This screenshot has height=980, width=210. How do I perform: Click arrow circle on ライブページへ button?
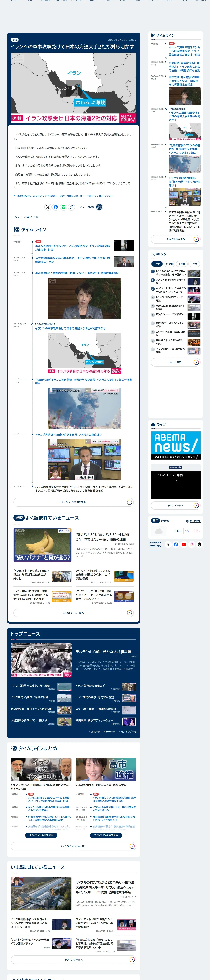(196, 506)
